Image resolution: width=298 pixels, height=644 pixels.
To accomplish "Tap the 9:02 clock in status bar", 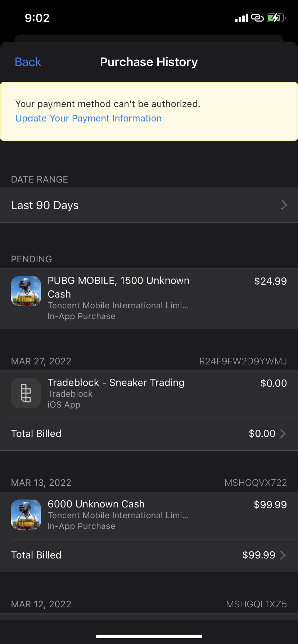I will 37,18.
